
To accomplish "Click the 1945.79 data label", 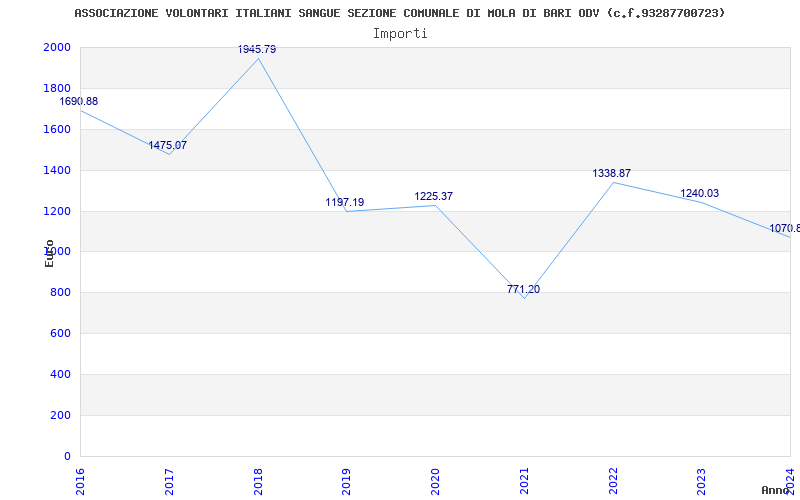I will [x=257, y=49].
